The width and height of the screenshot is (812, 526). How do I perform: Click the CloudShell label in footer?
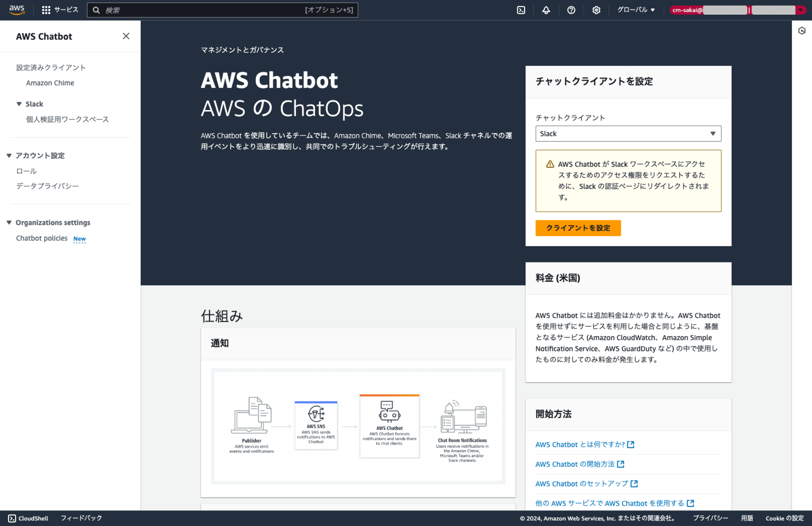33,518
